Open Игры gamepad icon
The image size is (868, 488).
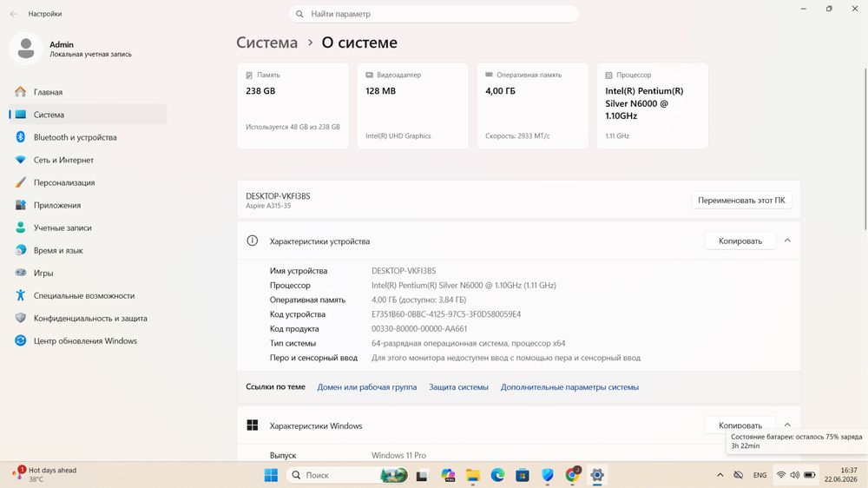coord(21,273)
